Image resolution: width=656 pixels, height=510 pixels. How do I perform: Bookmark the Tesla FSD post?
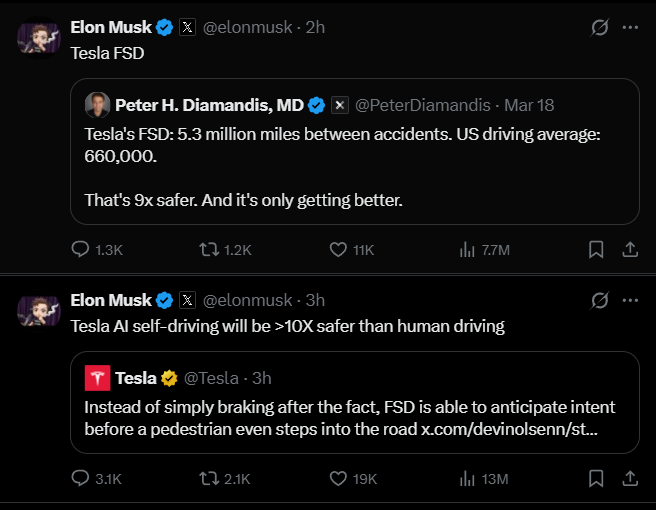click(595, 250)
